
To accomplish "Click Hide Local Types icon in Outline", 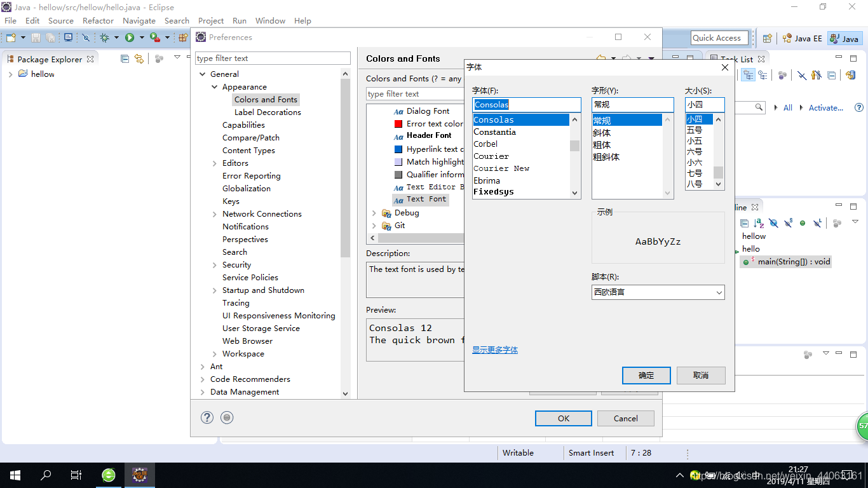I will coord(817,223).
